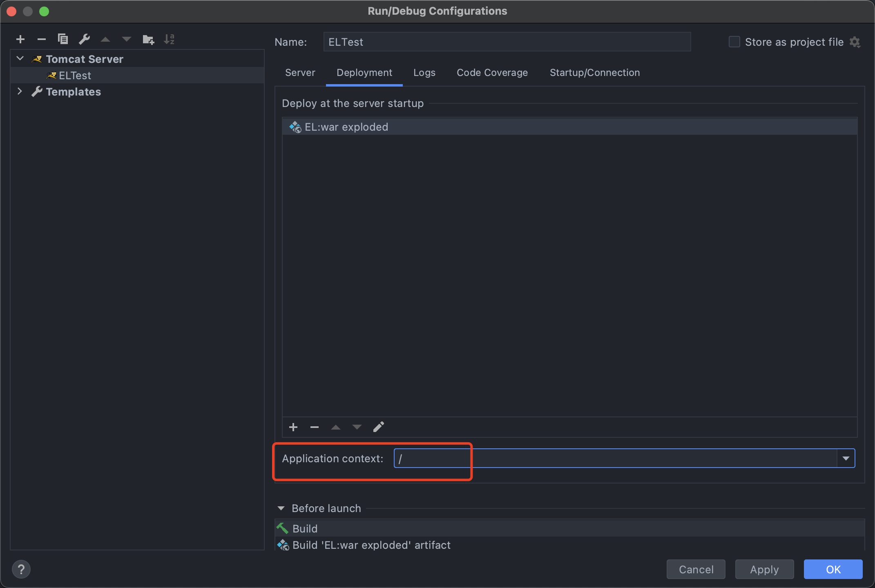The width and height of the screenshot is (875, 588).
Task: Click the sort configurations alphabetically icon
Action: (x=169, y=39)
